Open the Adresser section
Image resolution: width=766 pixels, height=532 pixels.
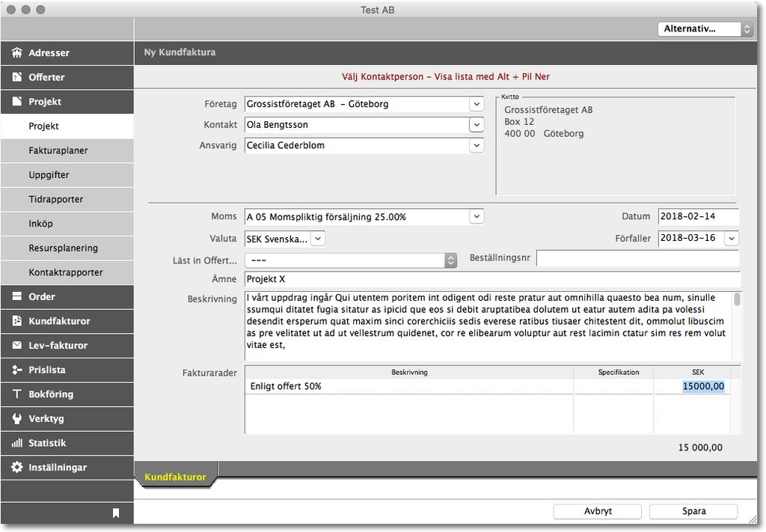click(67, 53)
